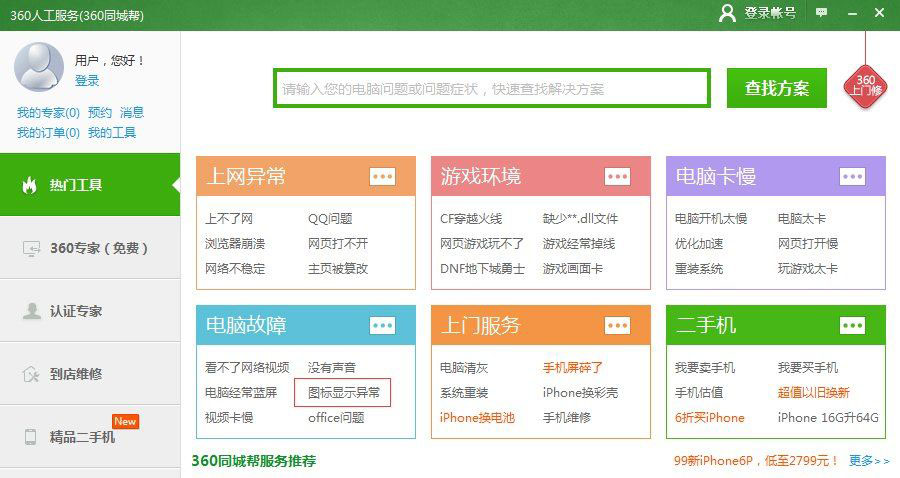Image resolution: width=900 pixels, height=478 pixels.
Task: Select the 网页游戏玩不了 item
Action: pos(482,244)
